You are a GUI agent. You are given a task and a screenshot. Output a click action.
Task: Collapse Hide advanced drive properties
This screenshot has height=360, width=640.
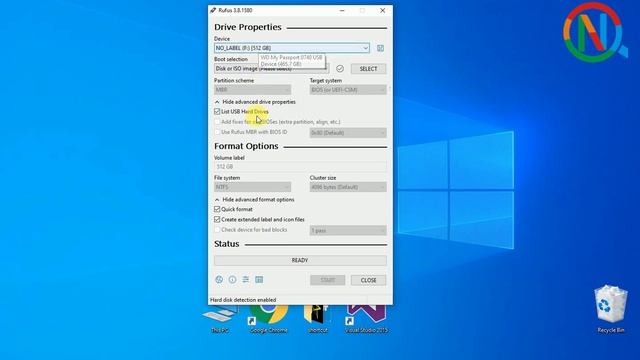[x=255, y=102]
